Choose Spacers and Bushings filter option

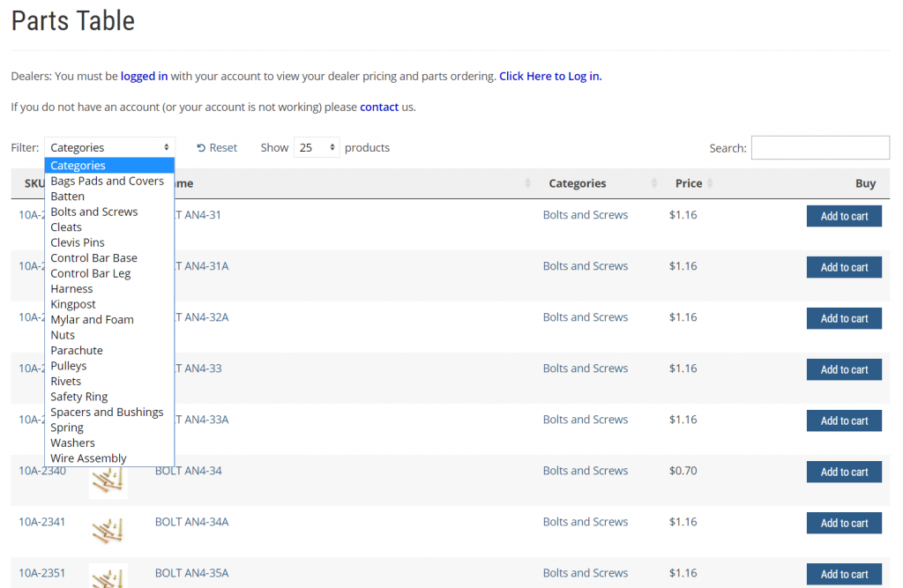click(107, 412)
